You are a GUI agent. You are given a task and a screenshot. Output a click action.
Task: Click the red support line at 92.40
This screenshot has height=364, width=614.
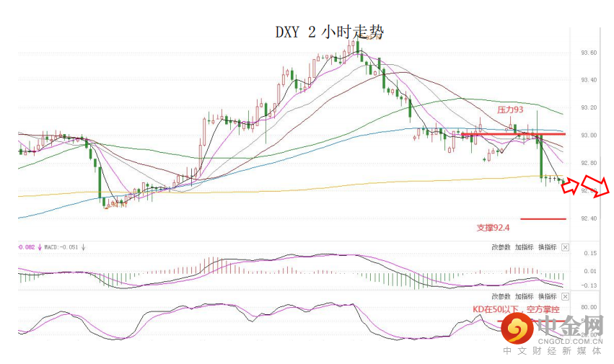point(543,219)
